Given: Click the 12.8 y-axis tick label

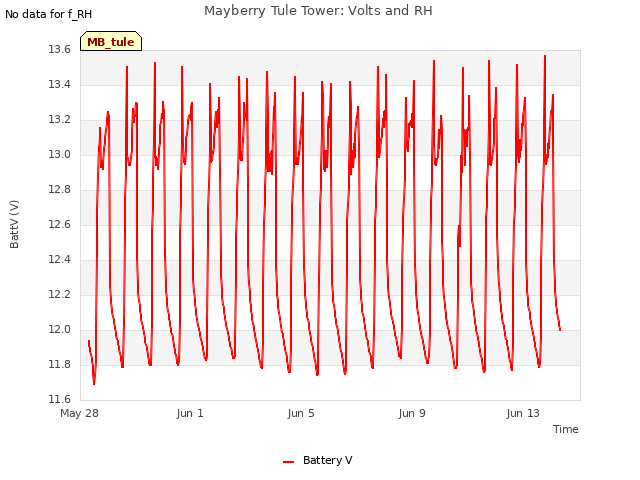Looking at the screenshot, I should point(60,189).
